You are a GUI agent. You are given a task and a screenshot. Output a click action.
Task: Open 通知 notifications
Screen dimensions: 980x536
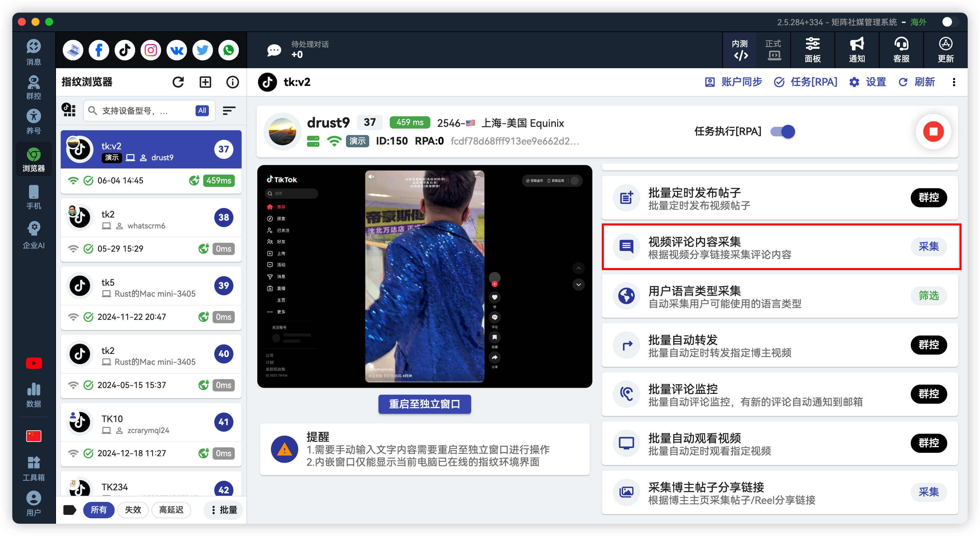pyautogui.click(x=857, y=50)
